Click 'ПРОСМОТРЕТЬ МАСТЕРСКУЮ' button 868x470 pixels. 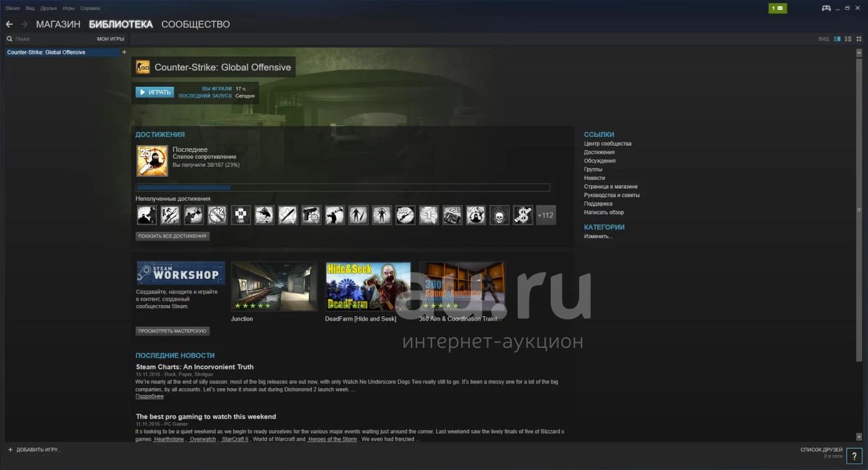click(x=172, y=331)
